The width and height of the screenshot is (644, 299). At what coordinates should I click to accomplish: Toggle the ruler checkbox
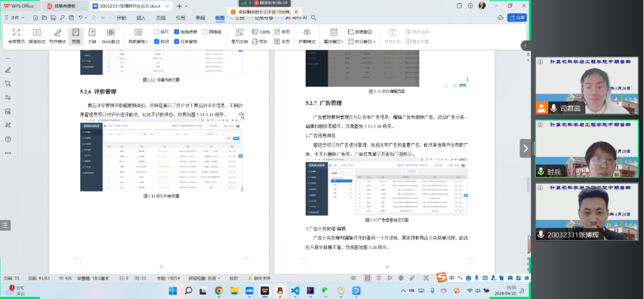coord(157,31)
